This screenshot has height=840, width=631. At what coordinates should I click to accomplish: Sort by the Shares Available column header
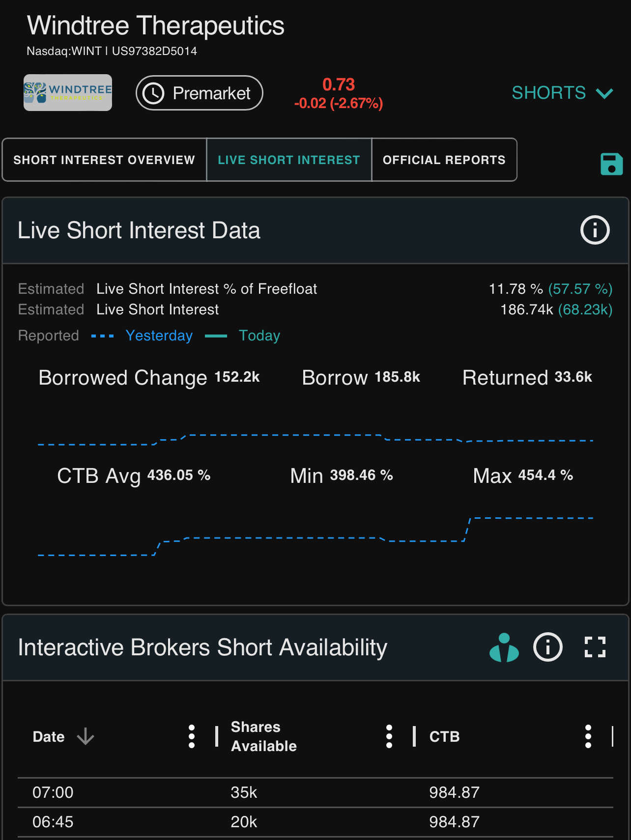point(263,736)
